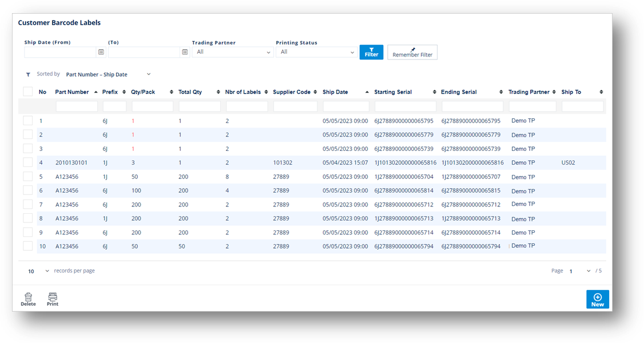
Task: Select the checkbox for row 4
Action: click(27, 162)
